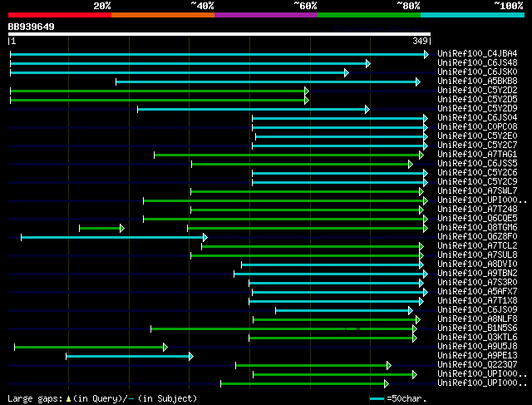Select the purple ~60% identity legend segment
This screenshot has width=532, height=405.
coord(266,15)
